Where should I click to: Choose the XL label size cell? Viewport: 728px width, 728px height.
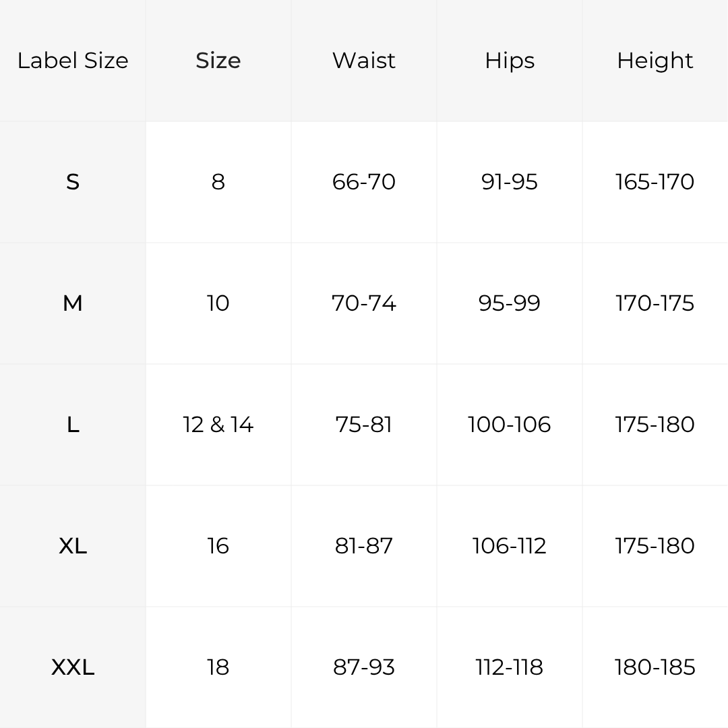coord(73,546)
